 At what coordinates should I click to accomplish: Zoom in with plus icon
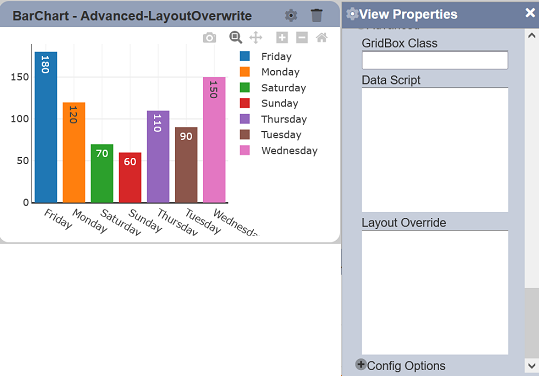282,37
